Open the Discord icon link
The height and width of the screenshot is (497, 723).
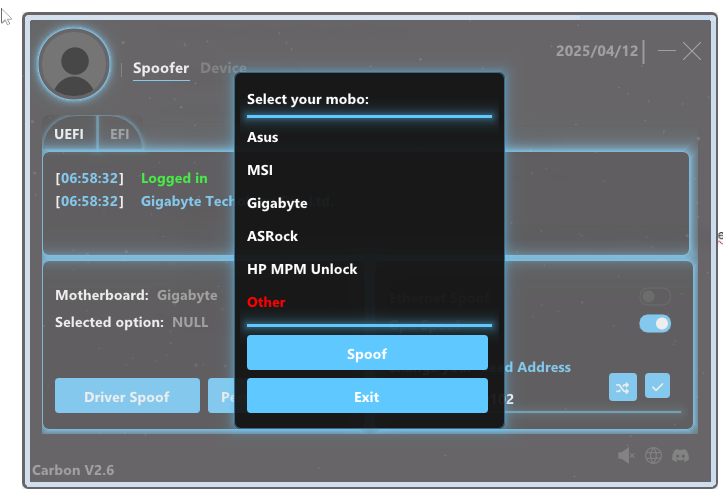[681, 456]
